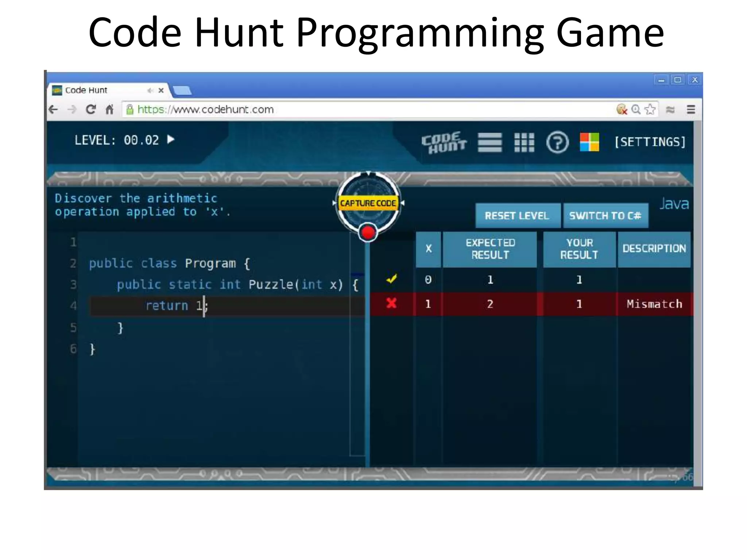Close the Code Hunt browser tab
This screenshot has height=560, width=747.
coord(161,90)
